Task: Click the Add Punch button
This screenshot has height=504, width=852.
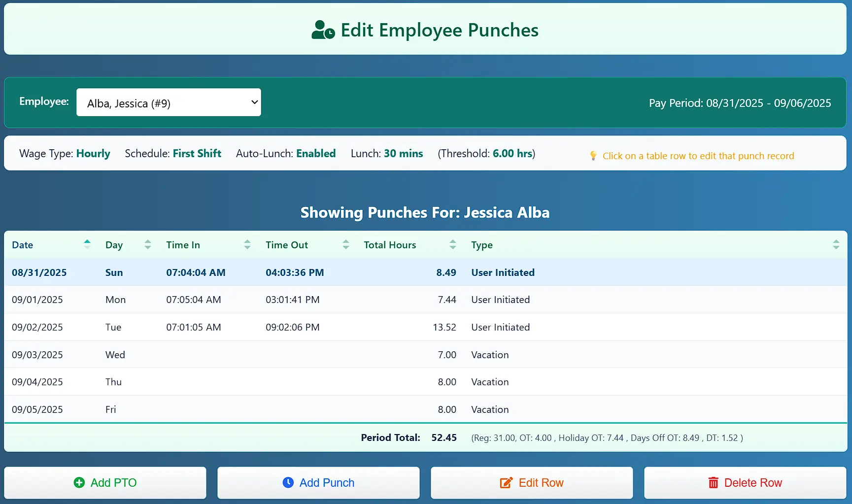Action: pyautogui.click(x=318, y=483)
